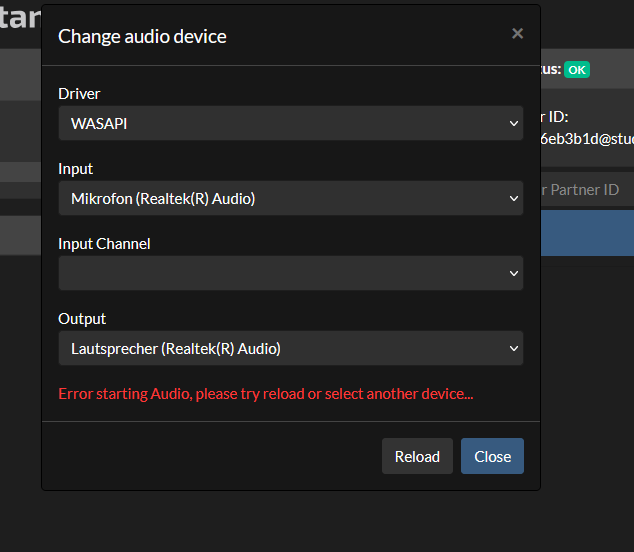The height and width of the screenshot is (552, 634).
Task: Click the Driver field label
Action: 80,94
